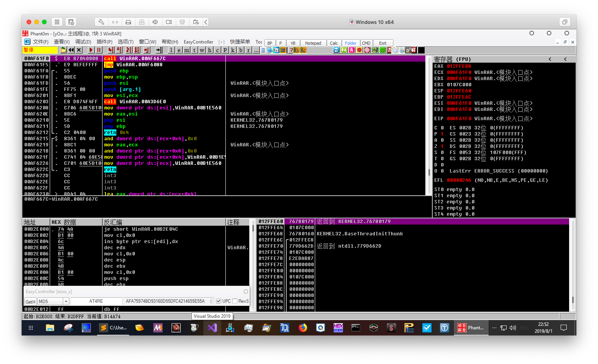
Task: Click the pink 'A' plugin icon
Action: point(352,50)
